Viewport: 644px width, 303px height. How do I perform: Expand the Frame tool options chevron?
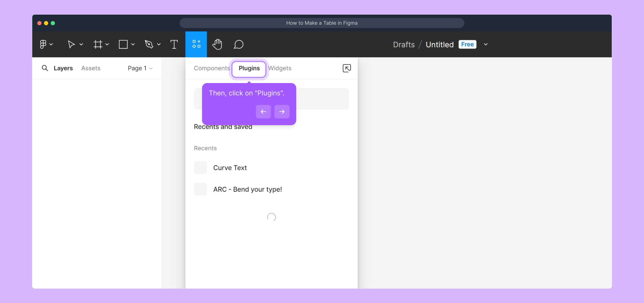click(x=107, y=44)
